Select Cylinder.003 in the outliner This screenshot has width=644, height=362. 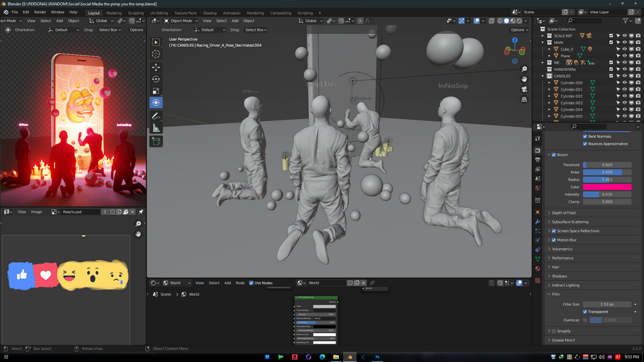tap(572, 103)
